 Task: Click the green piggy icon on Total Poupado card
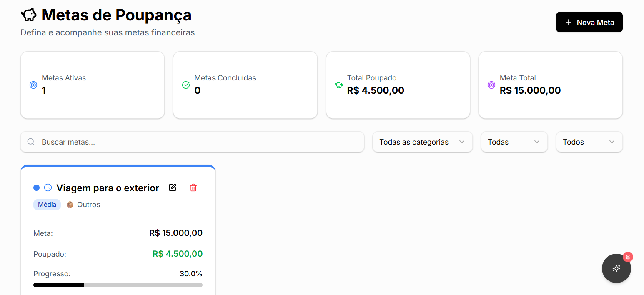point(339,85)
